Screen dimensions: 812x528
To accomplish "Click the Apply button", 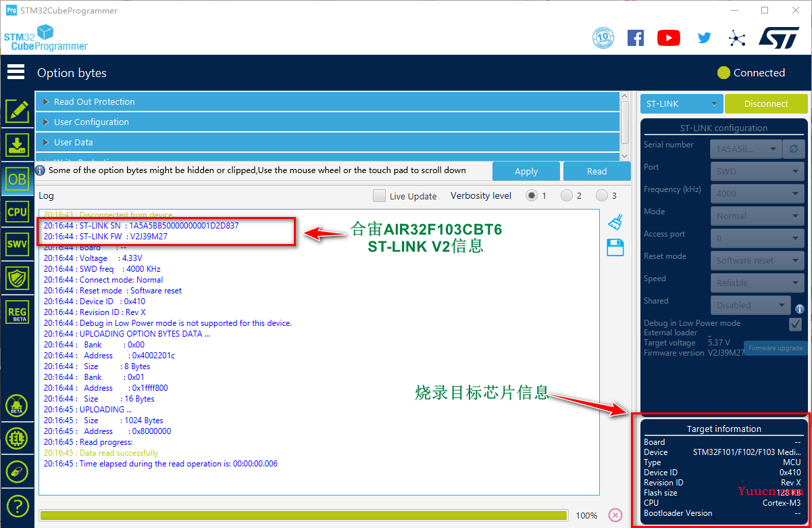I will click(526, 171).
